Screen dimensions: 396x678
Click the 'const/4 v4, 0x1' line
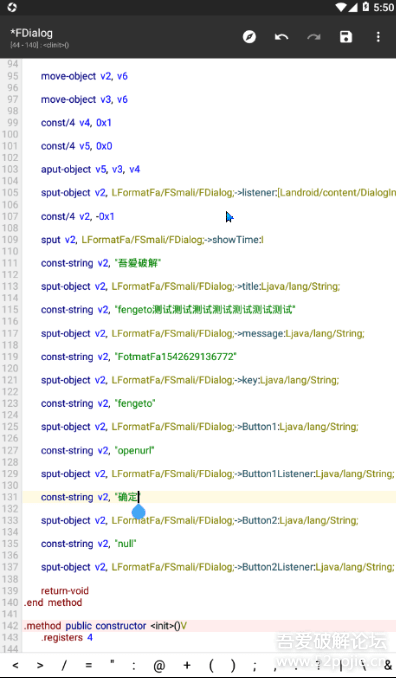coord(76,123)
